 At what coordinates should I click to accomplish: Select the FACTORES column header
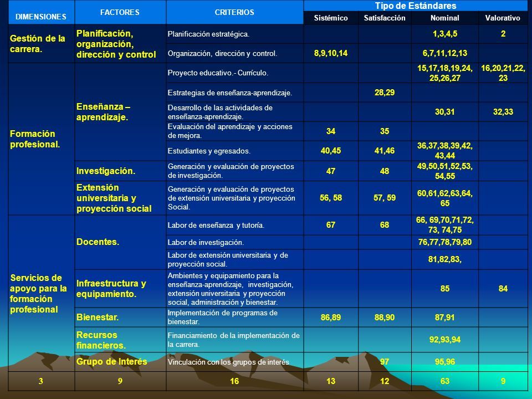click(120, 12)
